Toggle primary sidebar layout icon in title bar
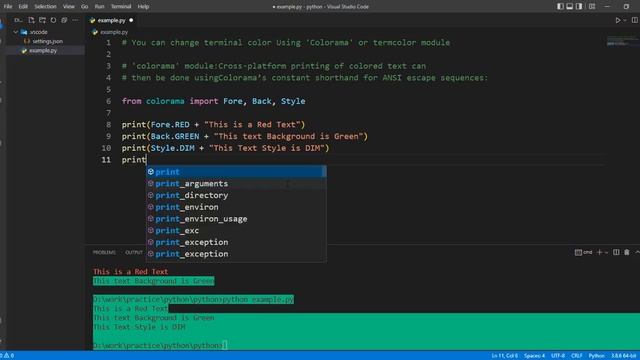The image size is (640, 360). [560, 6]
